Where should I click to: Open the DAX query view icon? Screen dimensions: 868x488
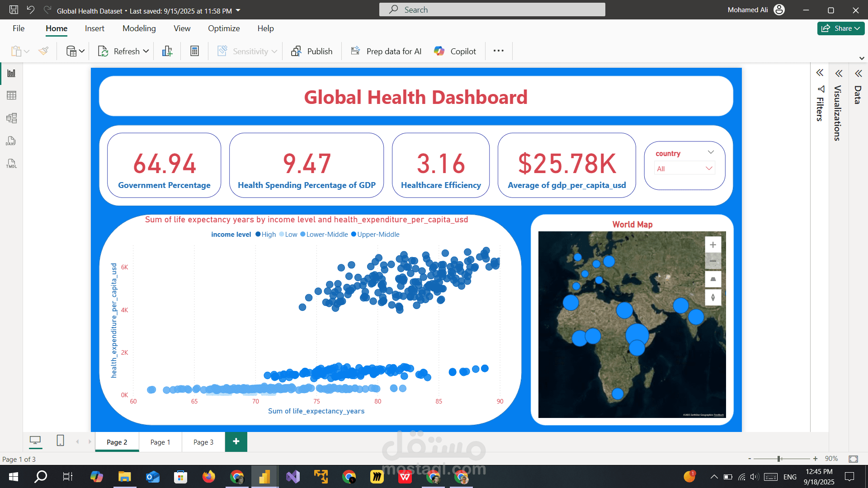coord(11,141)
